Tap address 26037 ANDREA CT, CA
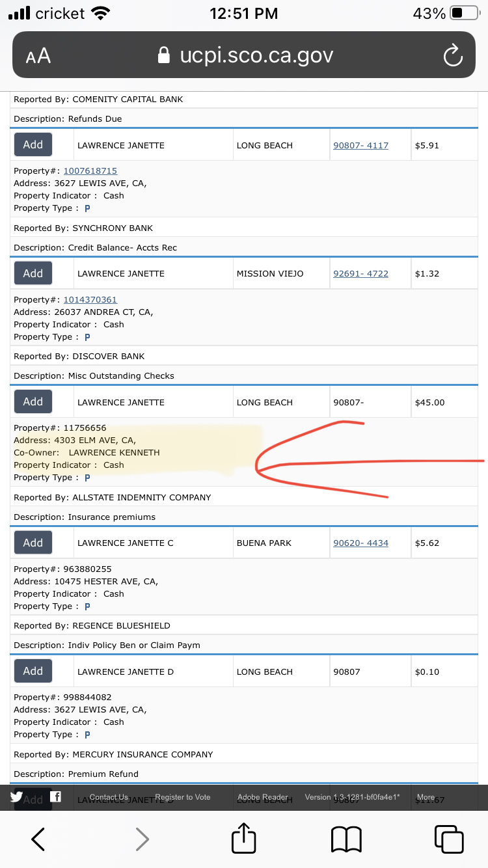The width and height of the screenshot is (488, 868). click(x=83, y=312)
